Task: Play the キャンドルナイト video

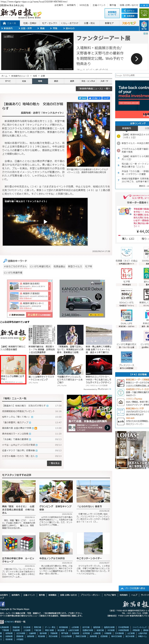Action: click(x=45, y=222)
